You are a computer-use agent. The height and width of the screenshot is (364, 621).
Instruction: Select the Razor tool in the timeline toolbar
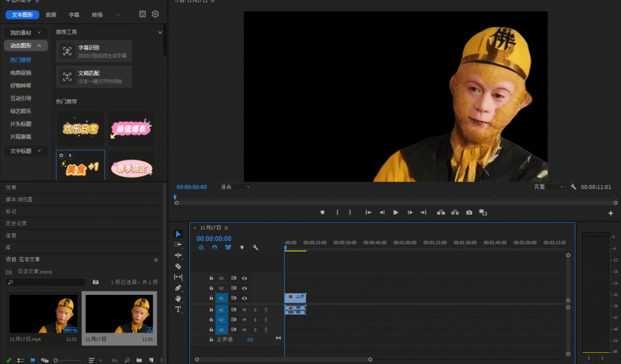click(178, 266)
